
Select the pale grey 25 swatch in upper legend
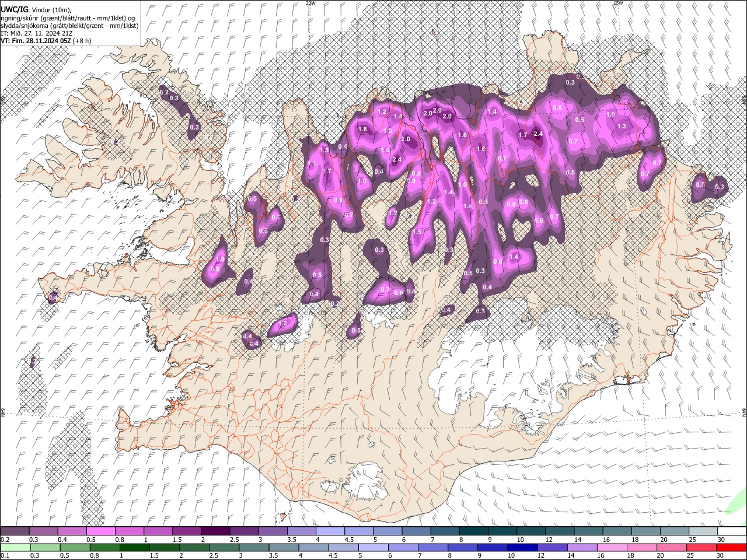[704, 531]
